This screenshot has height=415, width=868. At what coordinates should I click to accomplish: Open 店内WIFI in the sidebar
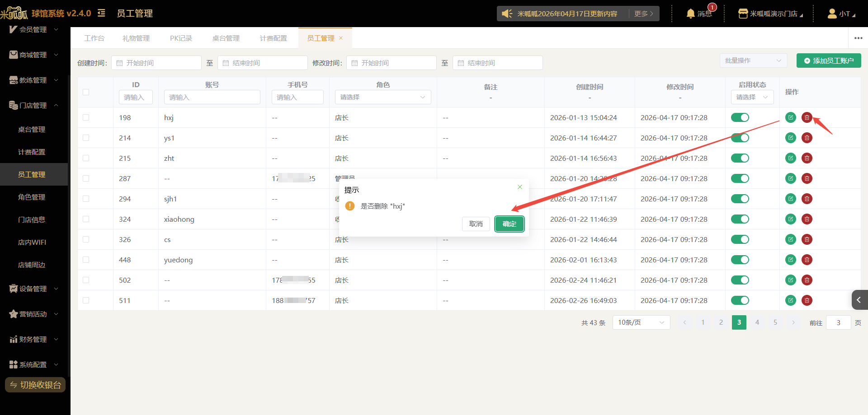coord(34,242)
